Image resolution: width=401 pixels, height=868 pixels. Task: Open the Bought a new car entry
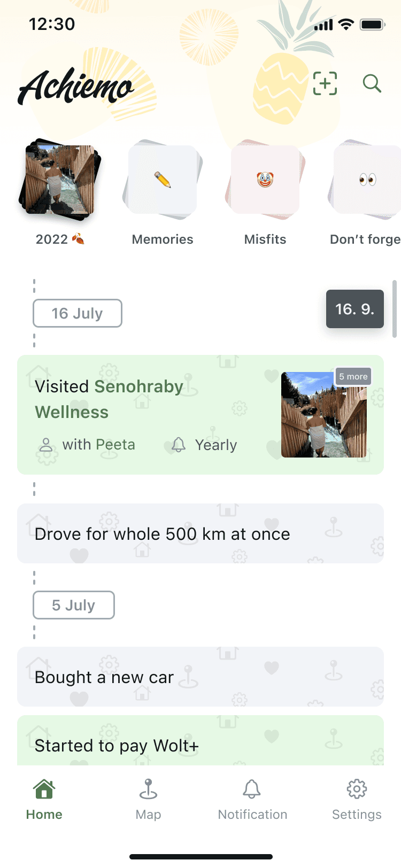[x=200, y=677]
